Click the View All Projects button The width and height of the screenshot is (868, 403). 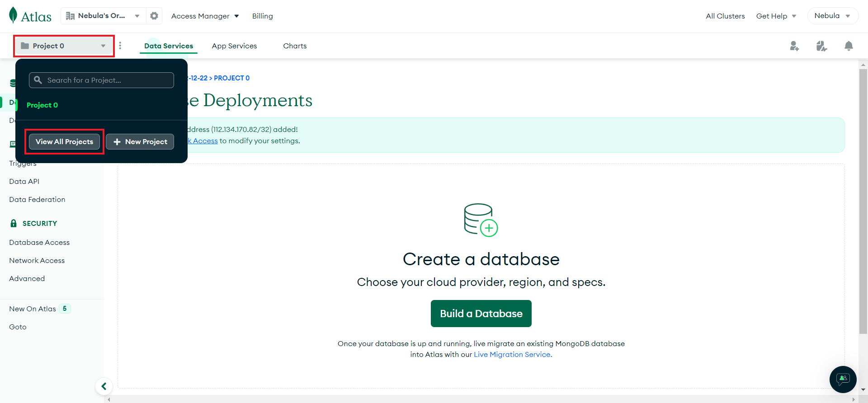tap(64, 141)
